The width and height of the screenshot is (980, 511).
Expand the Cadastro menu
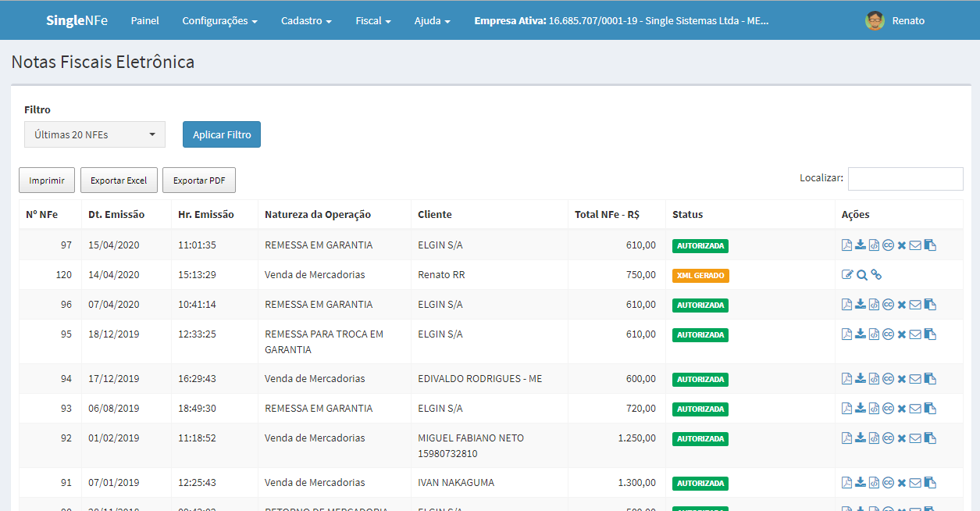306,21
